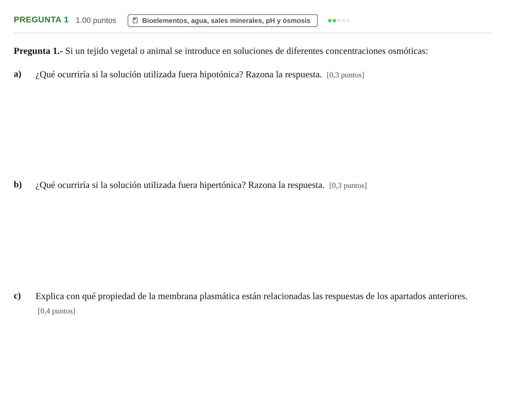Click the first green difficulty dot
Image resolution: width=505 pixels, height=420 pixels.
pos(330,21)
